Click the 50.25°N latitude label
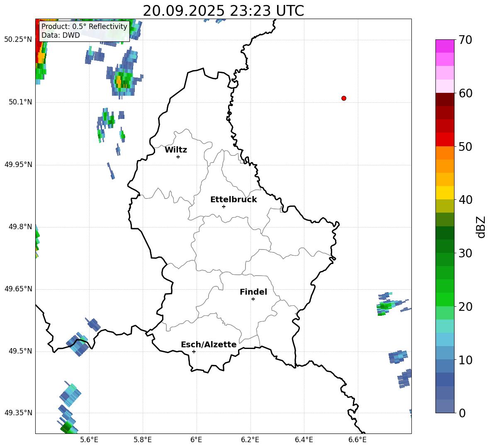This screenshot has width=491, height=448. 18,40
